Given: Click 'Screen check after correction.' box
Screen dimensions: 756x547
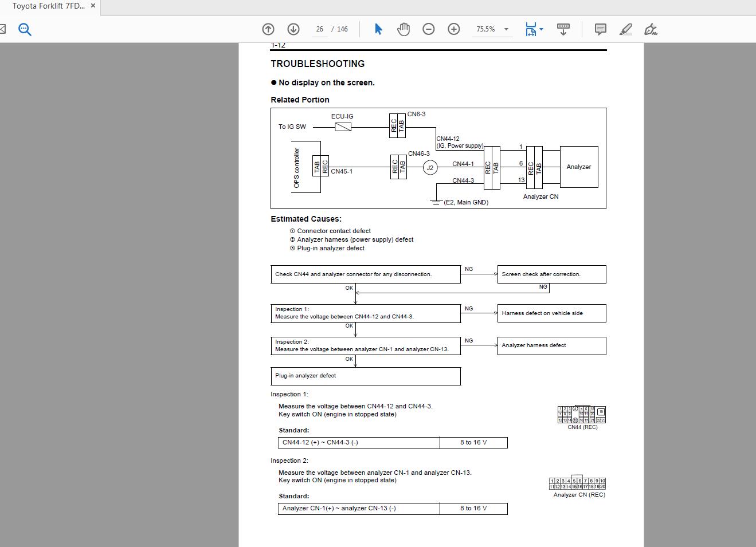Looking at the screenshot, I should tap(551, 274).
